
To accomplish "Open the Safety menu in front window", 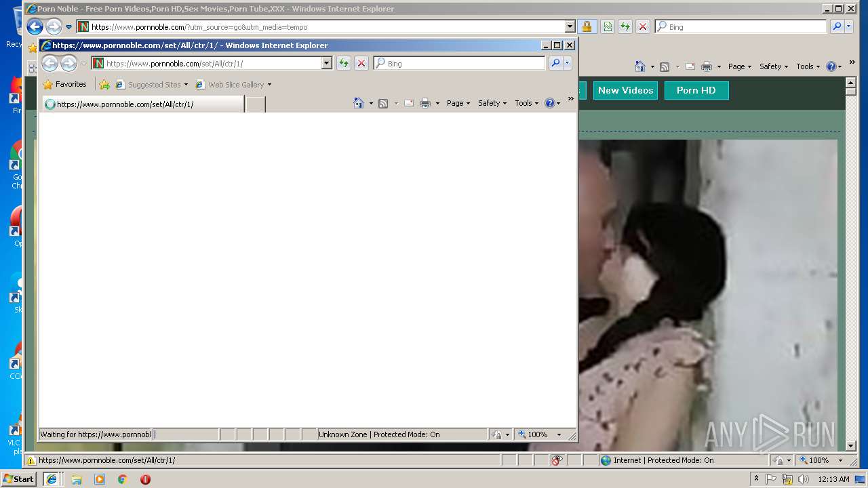I will point(492,103).
